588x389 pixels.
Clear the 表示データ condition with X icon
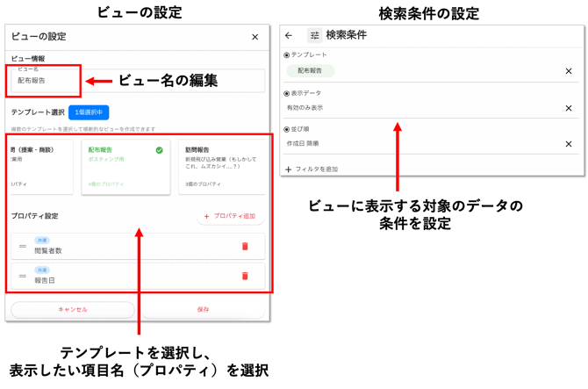coord(568,107)
